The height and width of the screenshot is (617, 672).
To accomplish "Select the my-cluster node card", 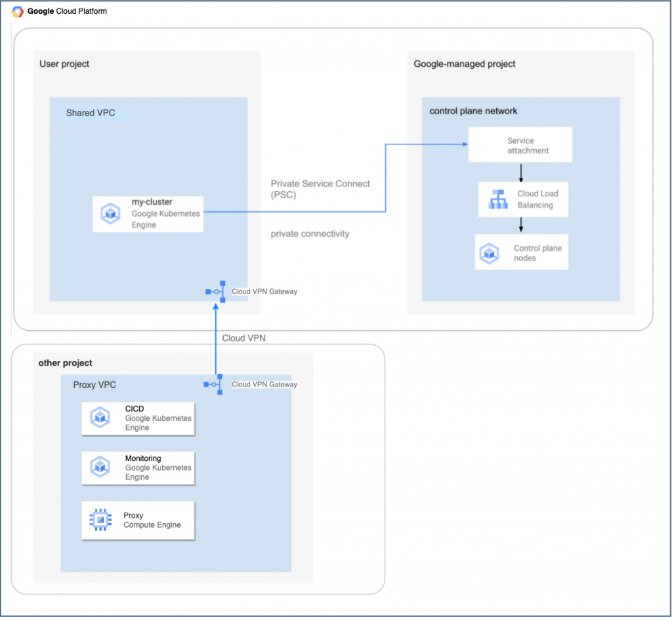I will pos(148,214).
